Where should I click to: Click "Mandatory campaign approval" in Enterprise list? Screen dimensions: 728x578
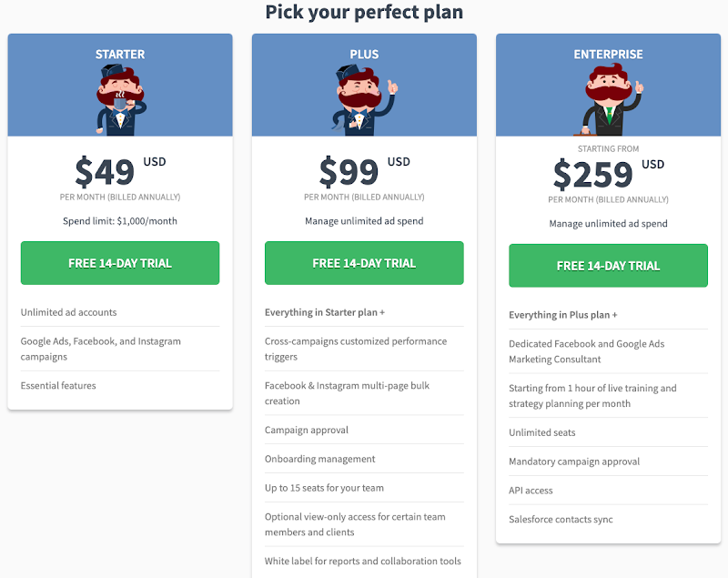click(574, 461)
